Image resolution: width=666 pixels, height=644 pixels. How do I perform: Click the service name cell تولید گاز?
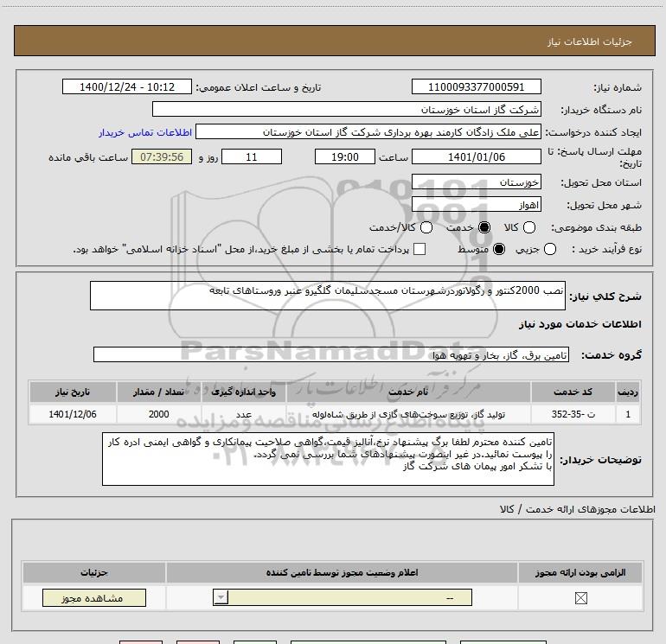408,414
